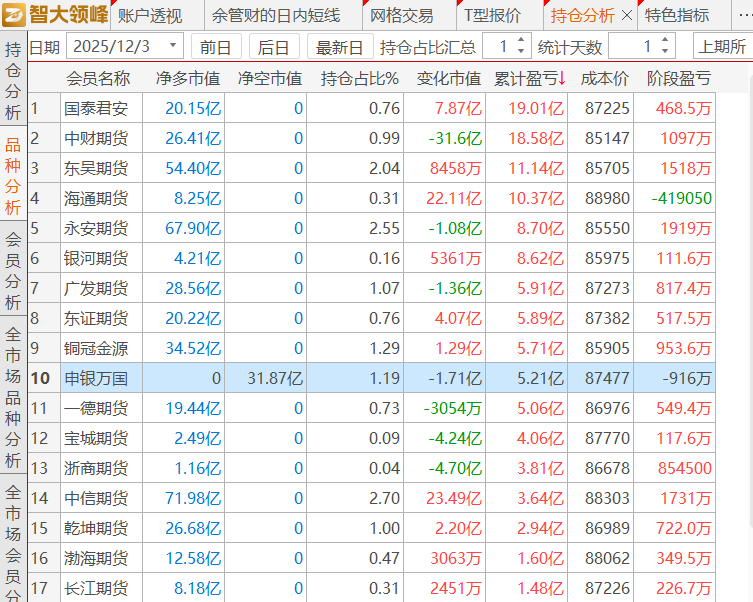Sort by 净多市值 column header

pos(188,78)
